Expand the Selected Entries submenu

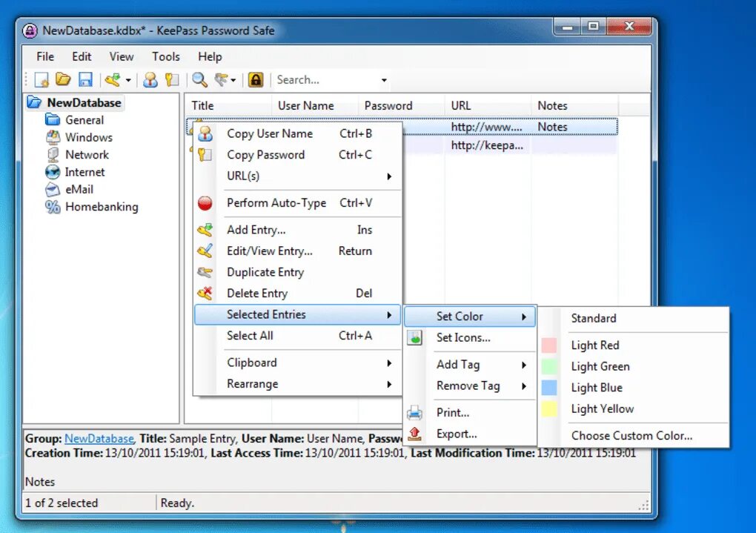click(x=297, y=314)
